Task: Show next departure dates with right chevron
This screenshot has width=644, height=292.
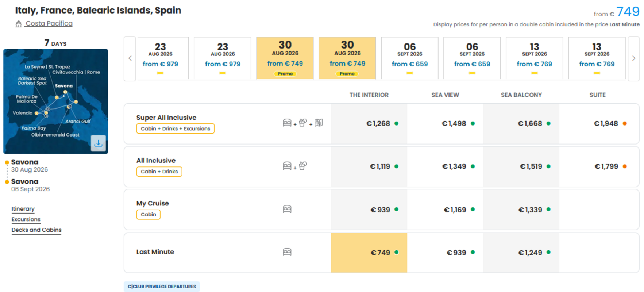Action: pos(633,58)
